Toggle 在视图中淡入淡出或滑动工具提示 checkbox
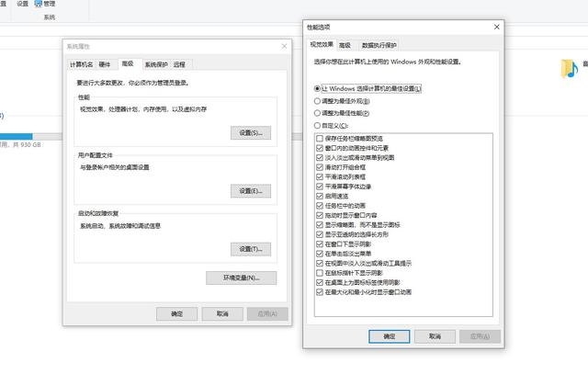The image size is (588, 374). 320,264
